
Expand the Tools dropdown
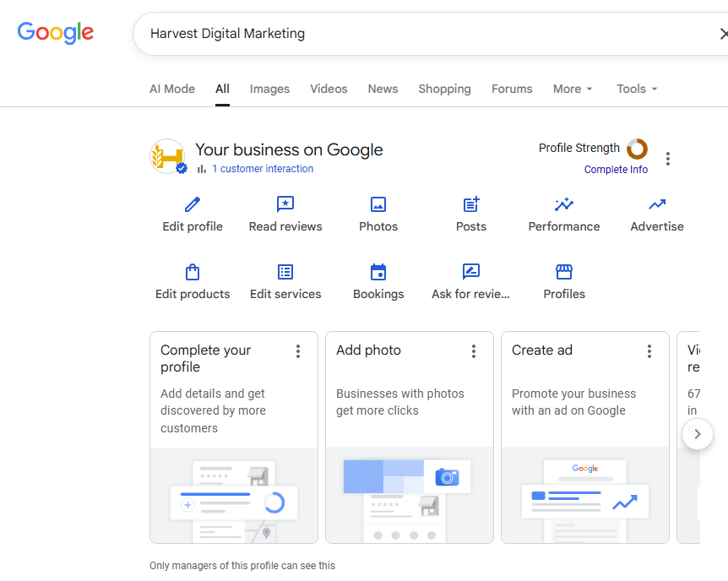click(637, 89)
